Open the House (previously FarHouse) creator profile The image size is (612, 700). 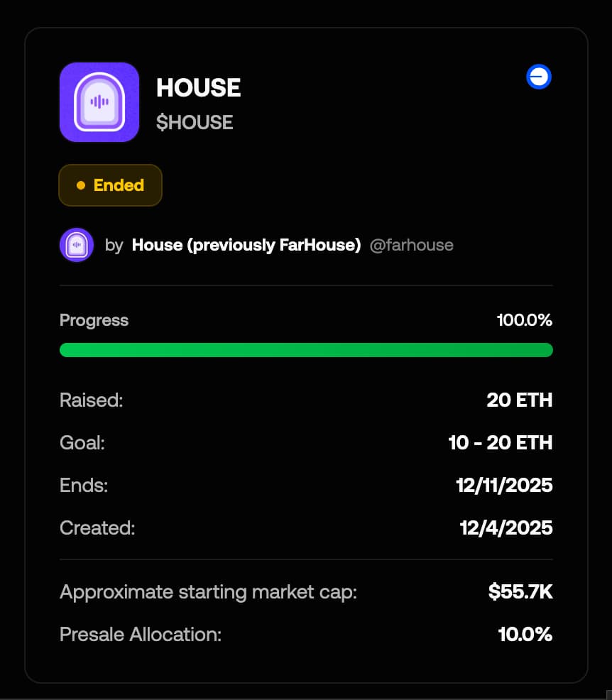tap(246, 245)
